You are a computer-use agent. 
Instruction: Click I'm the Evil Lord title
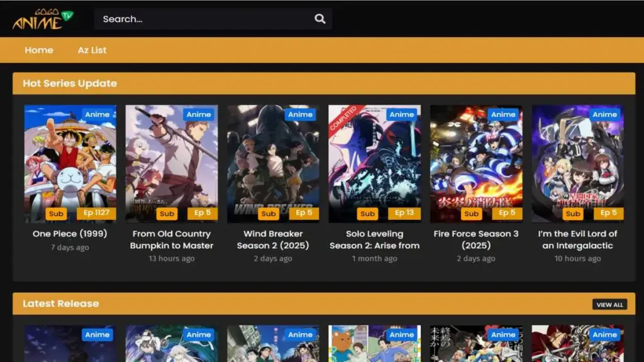pyautogui.click(x=577, y=239)
